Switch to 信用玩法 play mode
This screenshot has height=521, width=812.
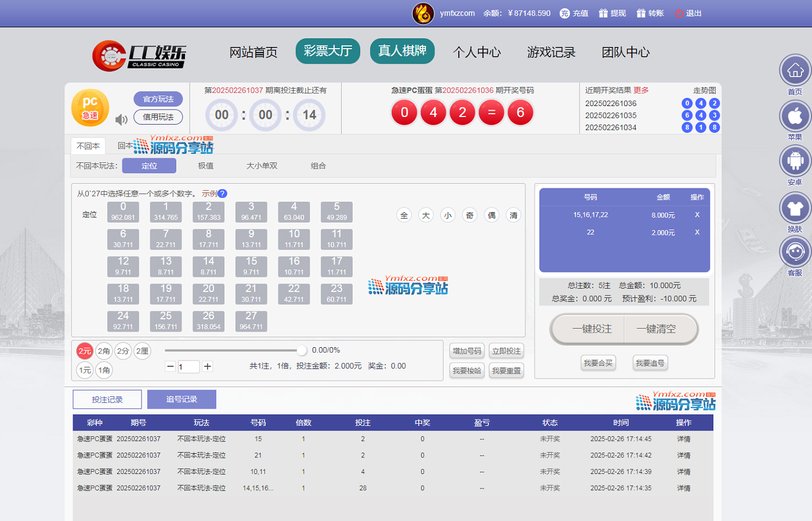click(x=158, y=117)
